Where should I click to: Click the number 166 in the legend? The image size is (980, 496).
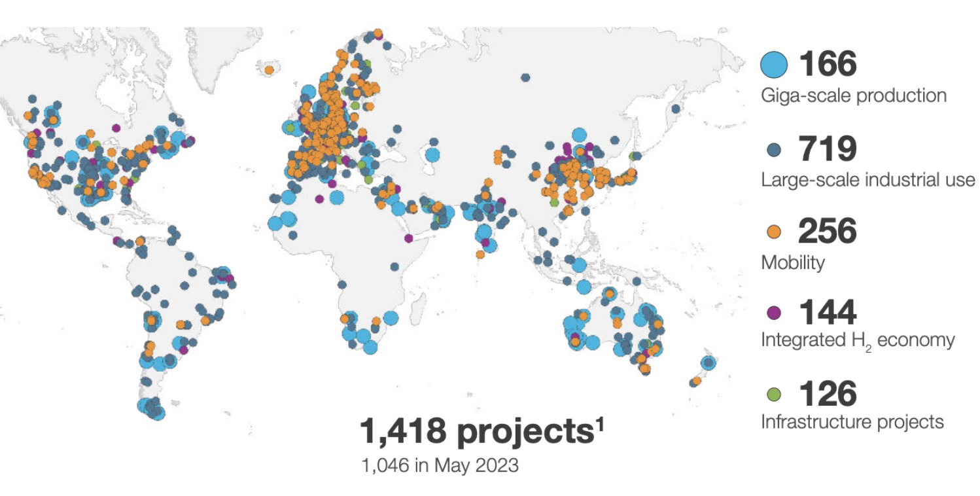point(827,65)
